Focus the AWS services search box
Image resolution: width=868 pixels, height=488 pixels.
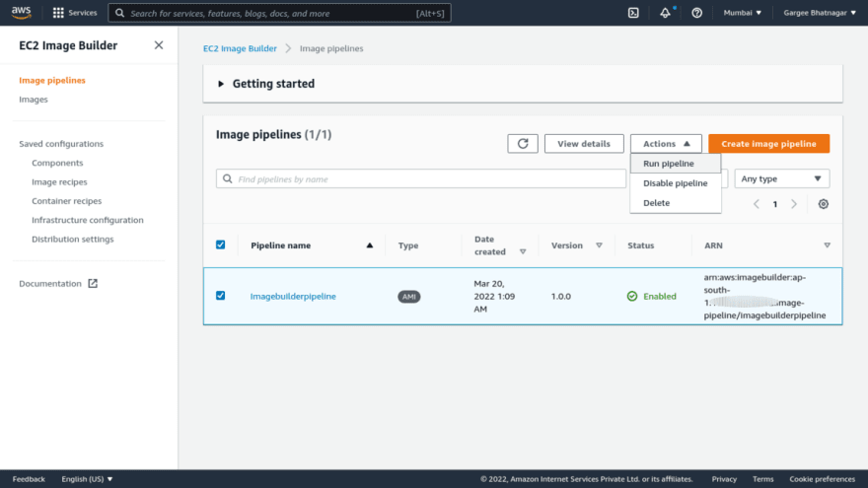(279, 13)
